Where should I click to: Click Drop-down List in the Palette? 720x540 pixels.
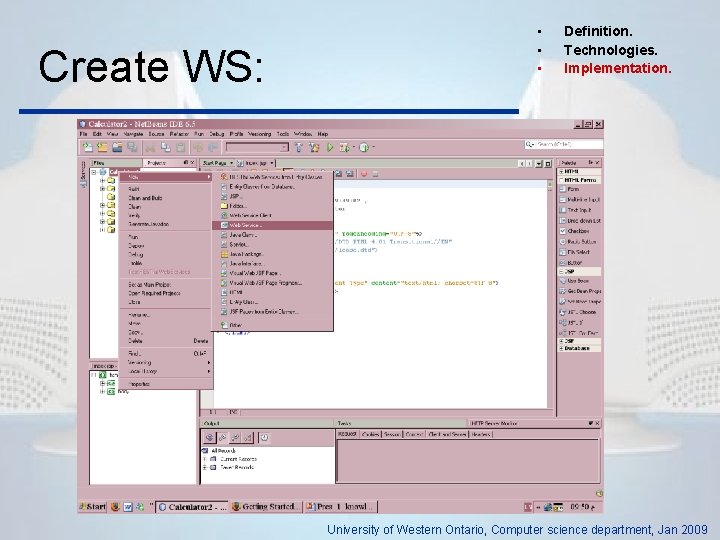pyautogui.click(x=579, y=220)
